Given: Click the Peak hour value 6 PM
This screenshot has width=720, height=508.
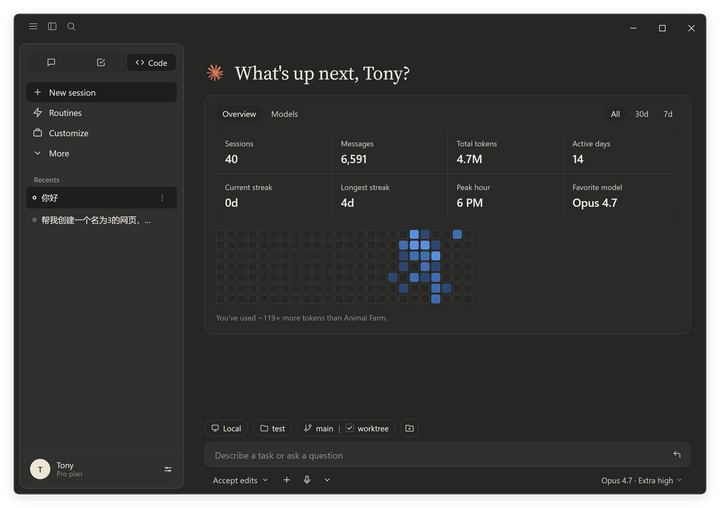Looking at the screenshot, I should point(469,203).
